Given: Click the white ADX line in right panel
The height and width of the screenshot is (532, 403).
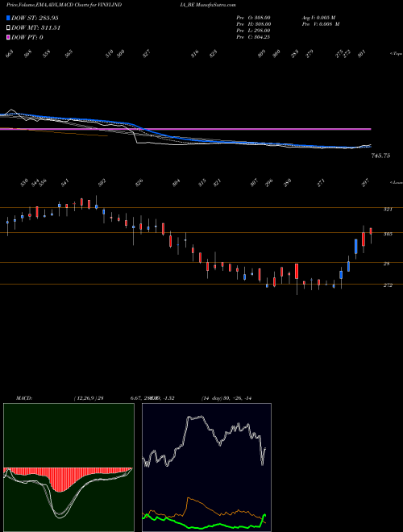Looking at the screenshot, I should point(197,419).
